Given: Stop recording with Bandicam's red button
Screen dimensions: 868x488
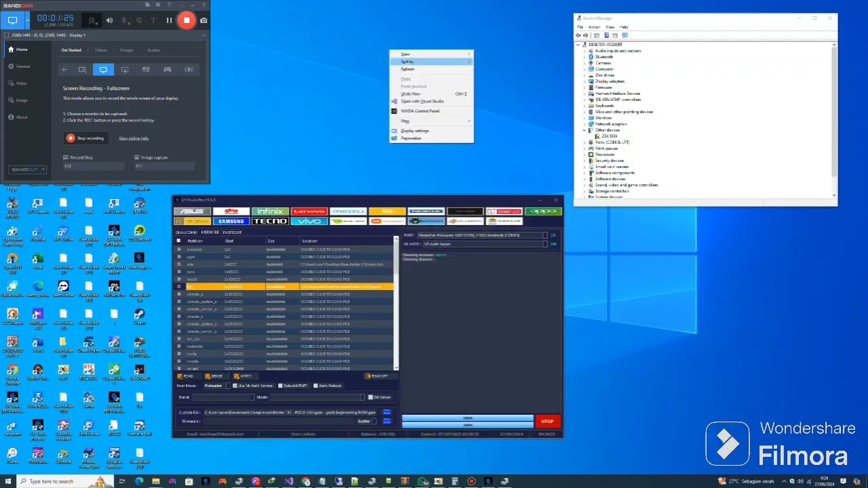Looking at the screenshot, I should click(186, 20).
